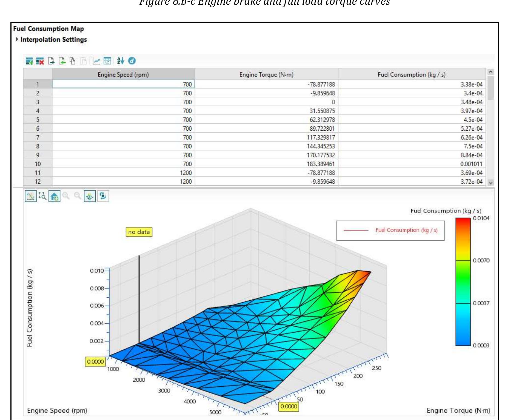The width and height of the screenshot is (519, 420).
Task: Select the Engine Torque (N·m) column header
Action: [266, 74]
